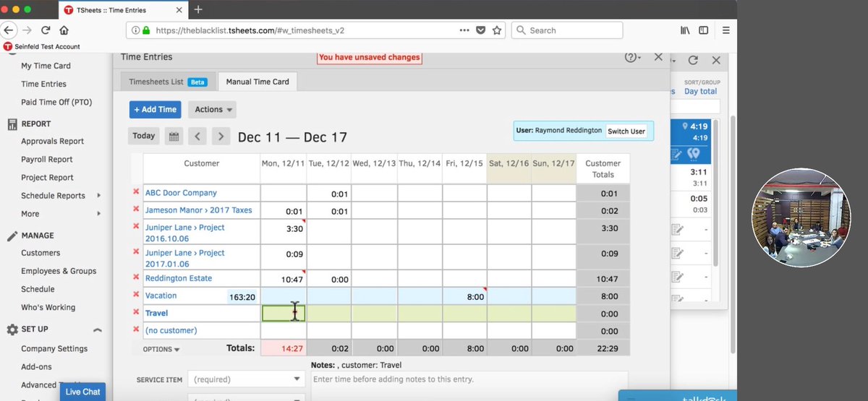Click the map pin icon in the blue entry
The image size is (868, 401).
tap(693, 154)
